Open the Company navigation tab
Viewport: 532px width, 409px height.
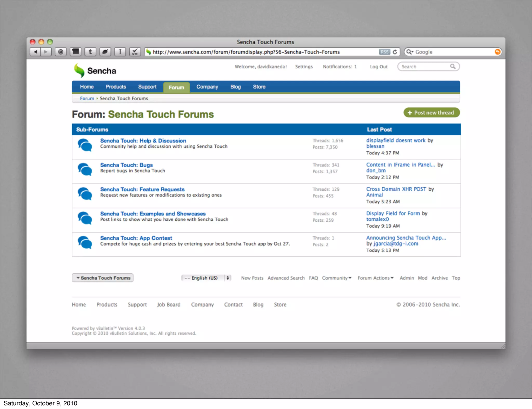pos(207,87)
